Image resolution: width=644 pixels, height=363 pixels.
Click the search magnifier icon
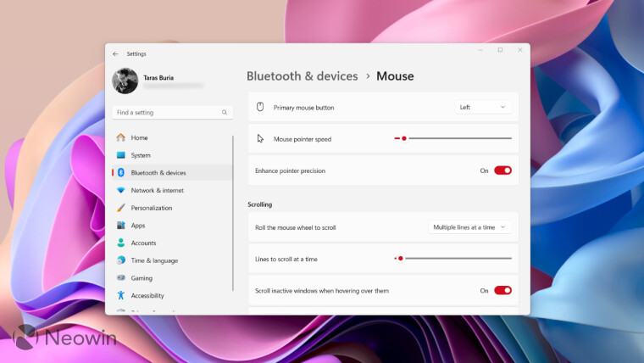pos(225,112)
